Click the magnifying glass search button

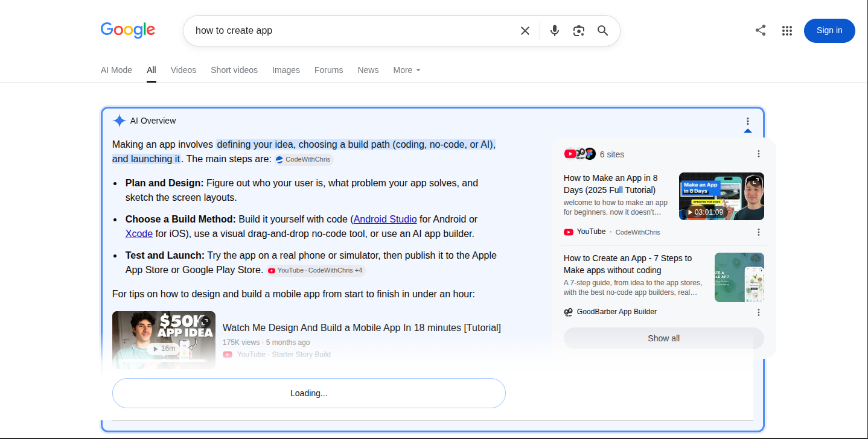pyautogui.click(x=602, y=31)
